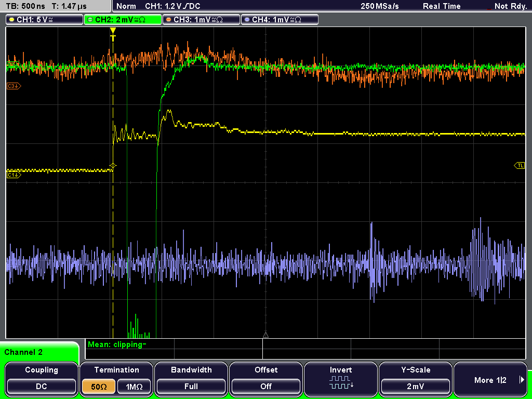The image size is (532, 399).
Task: Click the Channel 2 menu title
Action: tap(23, 352)
